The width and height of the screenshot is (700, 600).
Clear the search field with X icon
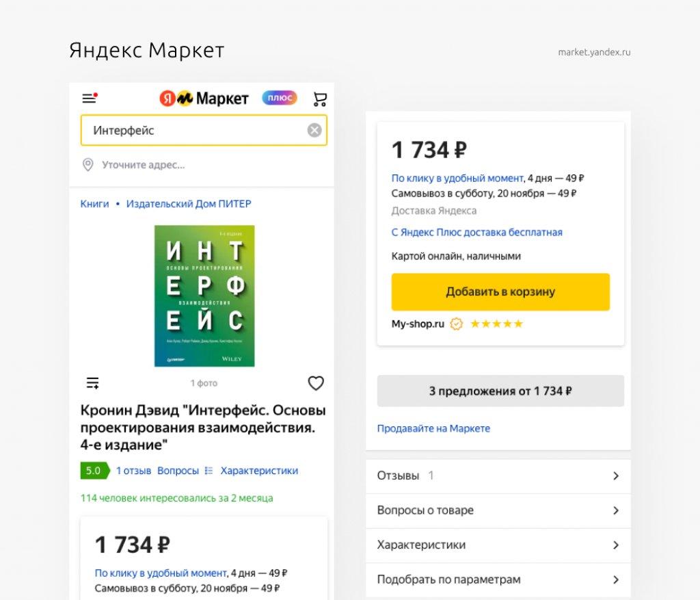[314, 130]
